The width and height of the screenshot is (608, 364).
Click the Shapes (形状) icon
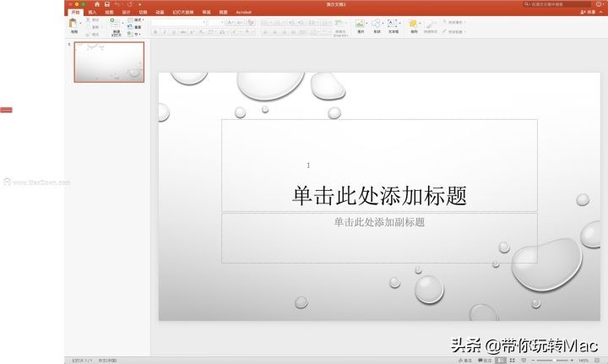[x=376, y=24]
